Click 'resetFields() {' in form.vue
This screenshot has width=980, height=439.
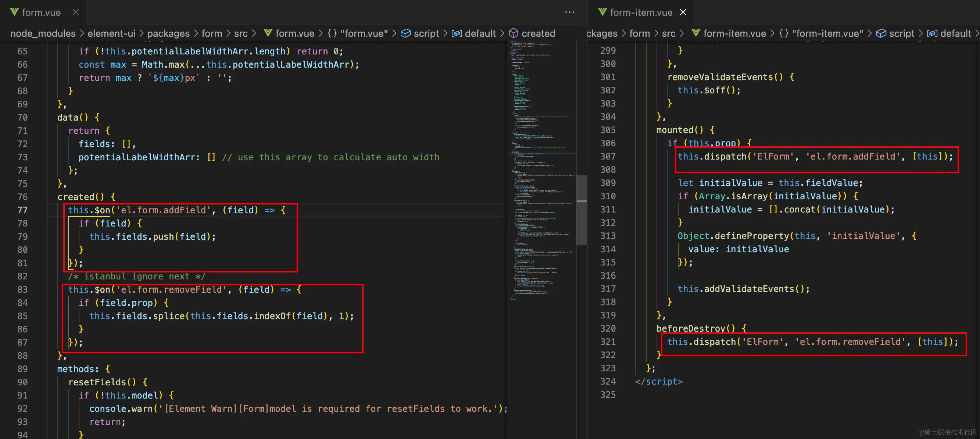point(108,382)
